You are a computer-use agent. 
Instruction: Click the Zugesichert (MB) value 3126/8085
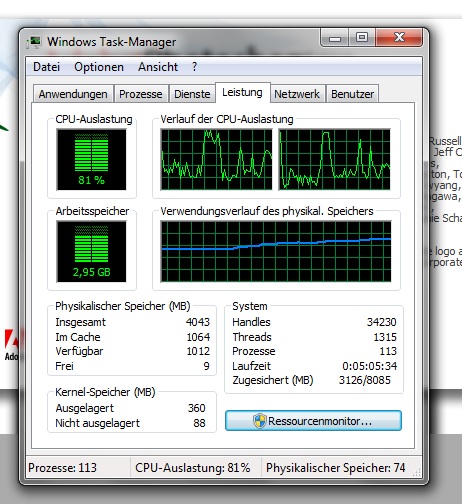(365, 380)
